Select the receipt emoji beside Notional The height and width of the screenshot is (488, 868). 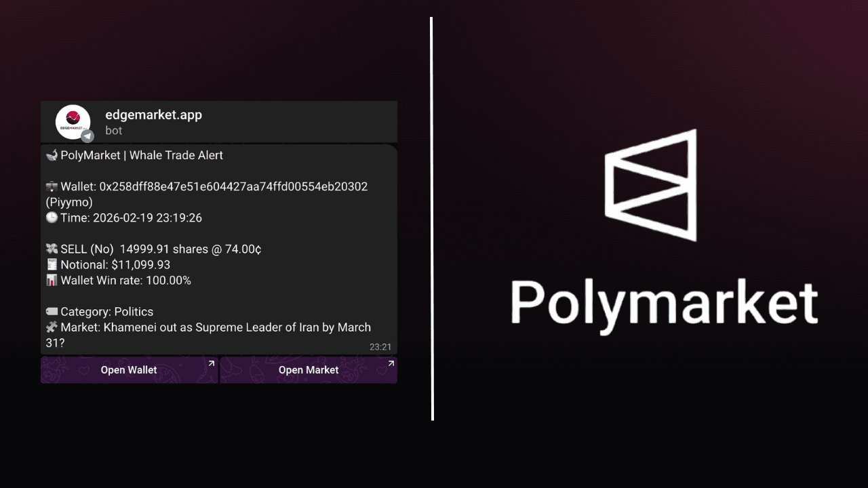(x=52, y=264)
